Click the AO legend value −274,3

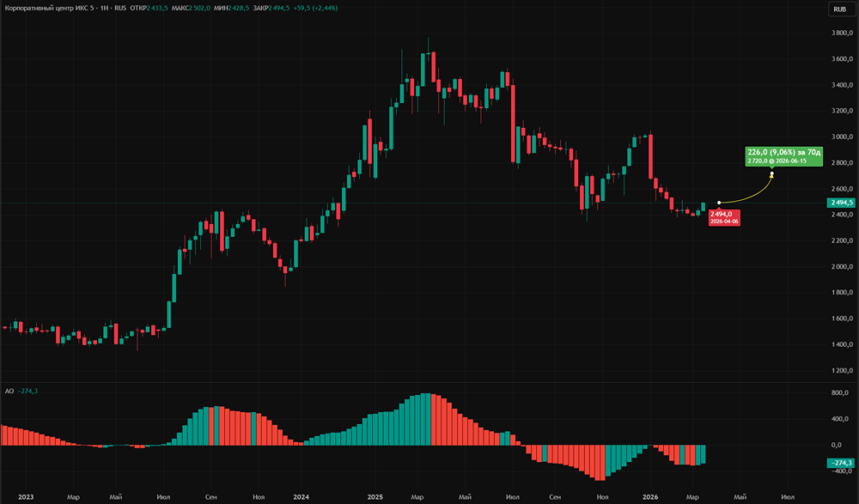[28, 392]
